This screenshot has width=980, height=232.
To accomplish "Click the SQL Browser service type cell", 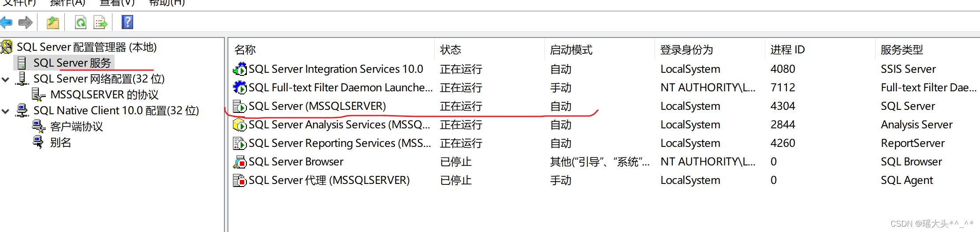I will pyautogui.click(x=911, y=162).
